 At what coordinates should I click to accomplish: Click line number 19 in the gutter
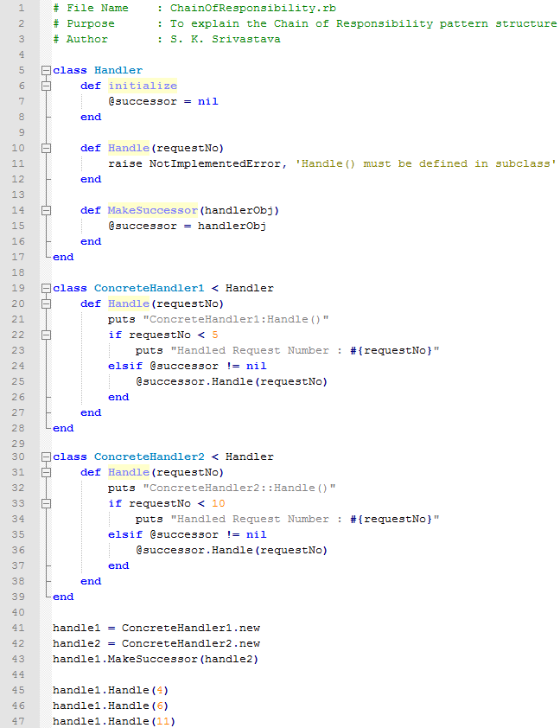pos(18,288)
